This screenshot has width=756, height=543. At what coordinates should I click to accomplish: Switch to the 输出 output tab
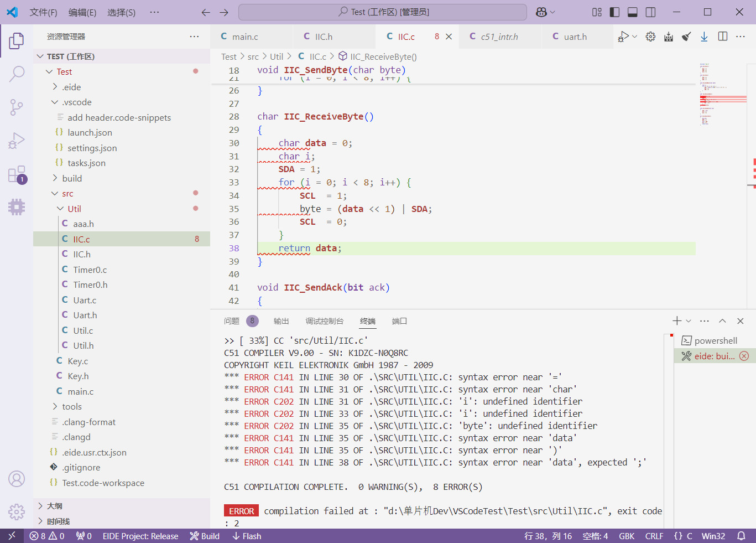click(x=281, y=321)
